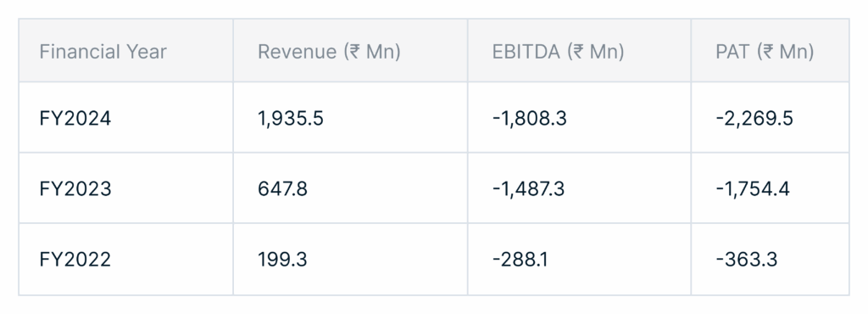This screenshot has height=314, width=868.
Task: Click the FY2022 revenue value 199.3
Action: click(x=282, y=259)
